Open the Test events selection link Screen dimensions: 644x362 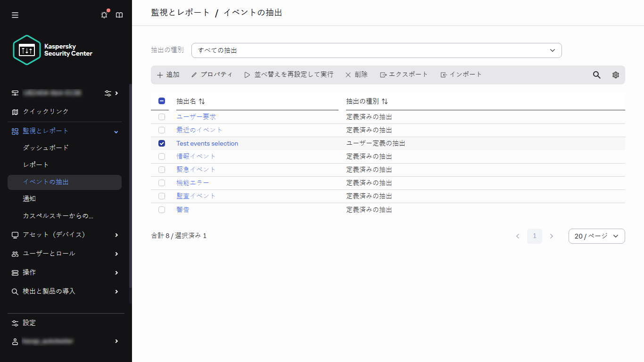pos(207,143)
